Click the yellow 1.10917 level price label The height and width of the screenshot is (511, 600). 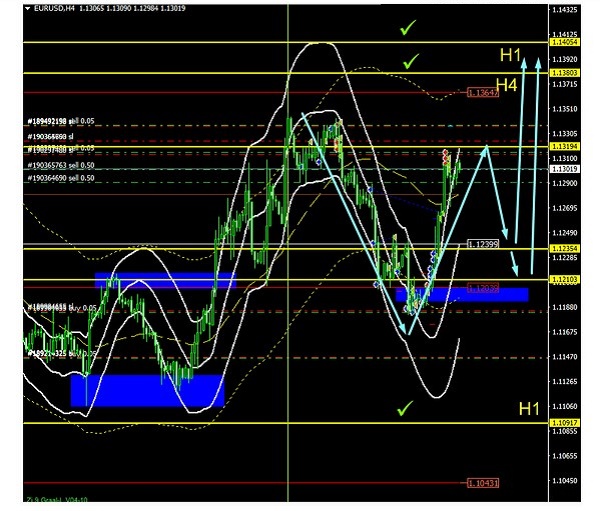coord(564,423)
